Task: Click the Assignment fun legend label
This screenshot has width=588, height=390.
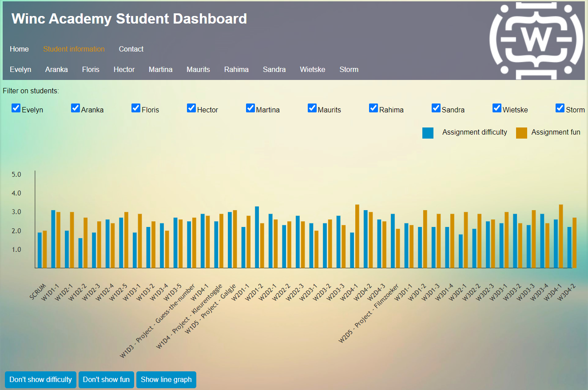Action: click(x=556, y=132)
